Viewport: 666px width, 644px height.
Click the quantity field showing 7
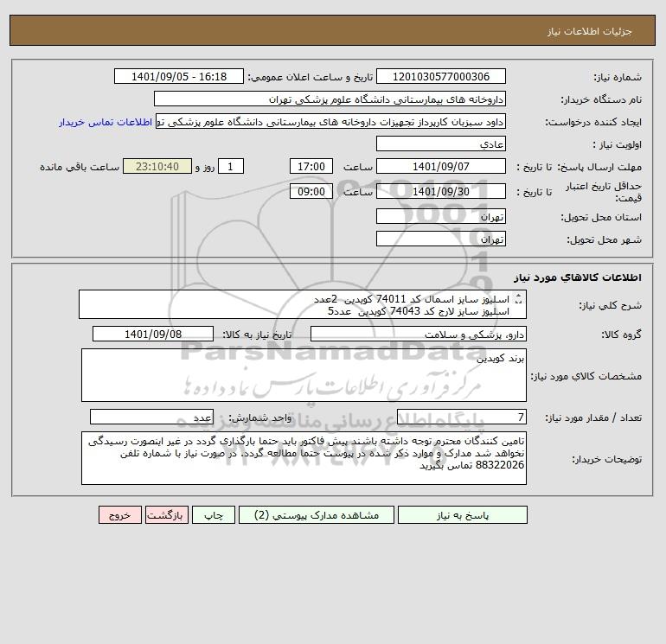462,417
